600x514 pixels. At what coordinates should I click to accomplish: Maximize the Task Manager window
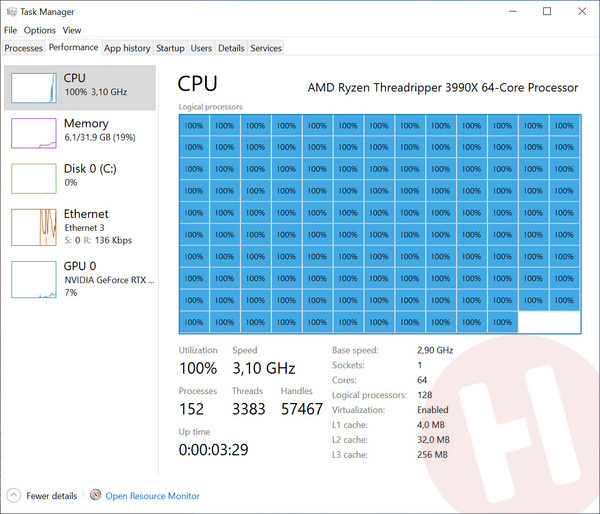click(x=547, y=11)
